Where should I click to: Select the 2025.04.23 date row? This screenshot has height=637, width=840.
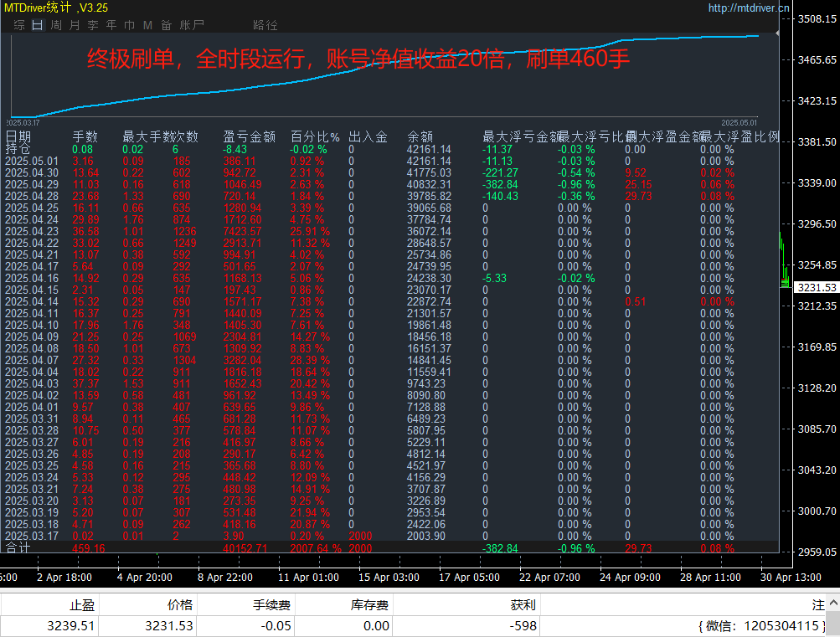(x=389, y=231)
